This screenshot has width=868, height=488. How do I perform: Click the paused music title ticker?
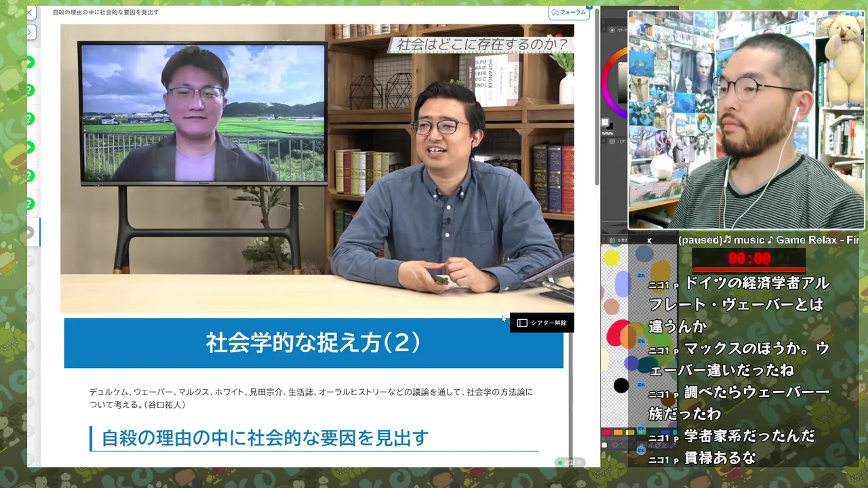pos(769,240)
